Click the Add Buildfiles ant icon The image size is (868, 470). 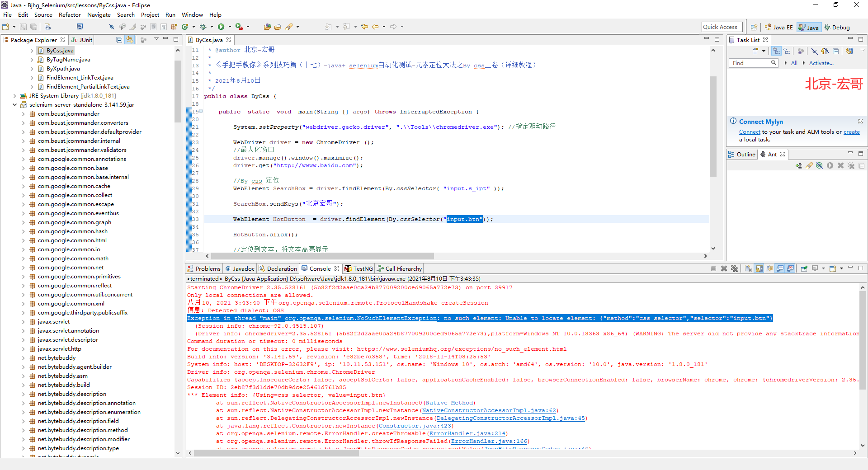pos(799,166)
